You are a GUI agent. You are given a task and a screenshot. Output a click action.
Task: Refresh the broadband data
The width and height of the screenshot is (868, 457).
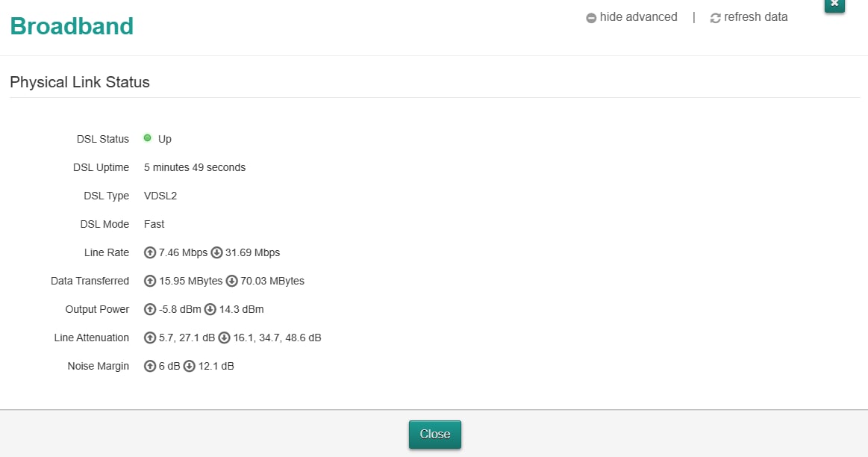(x=749, y=17)
